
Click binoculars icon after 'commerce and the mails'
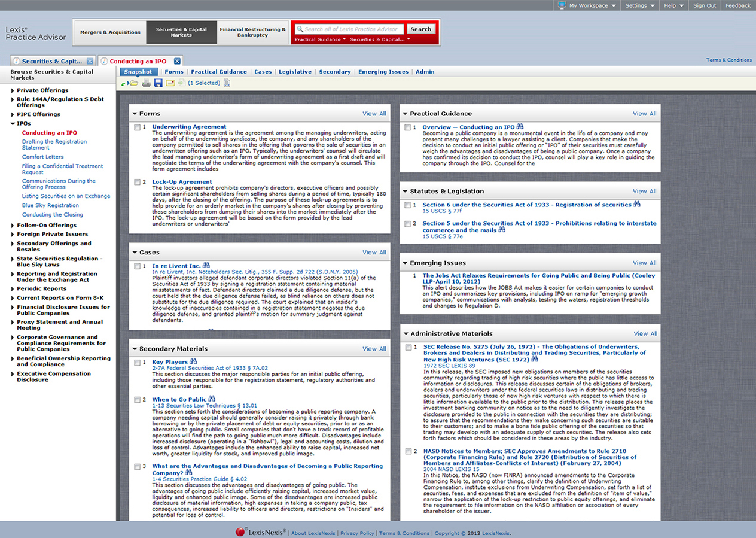502,229
